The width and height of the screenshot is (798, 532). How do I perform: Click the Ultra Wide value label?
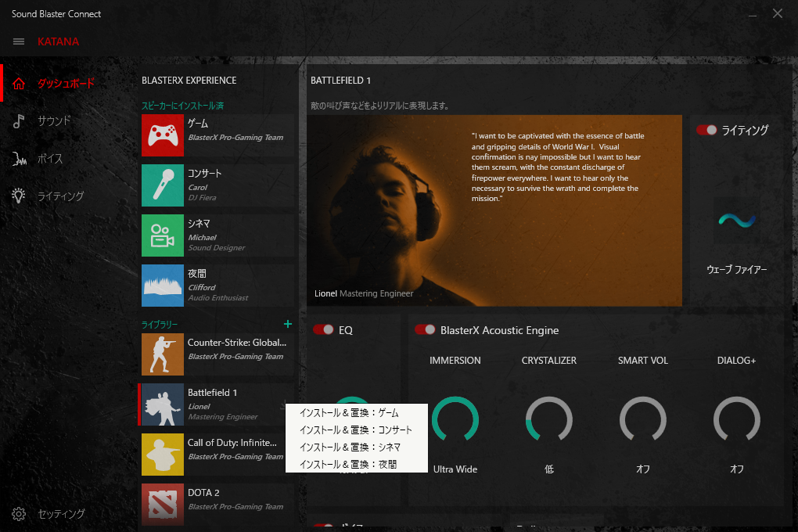(455, 469)
